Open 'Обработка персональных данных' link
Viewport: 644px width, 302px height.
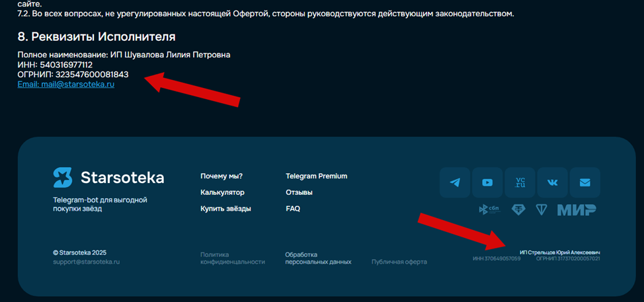click(x=318, y=258)
